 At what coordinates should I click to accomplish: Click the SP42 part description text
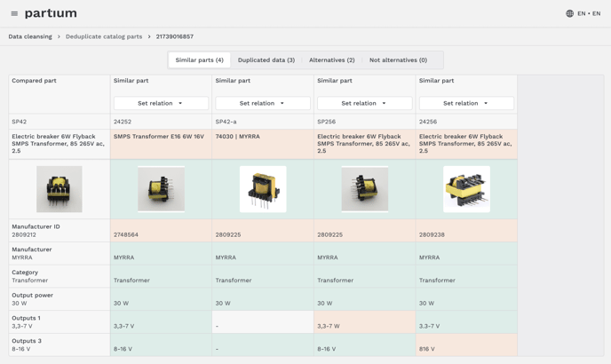click(58, 144)
